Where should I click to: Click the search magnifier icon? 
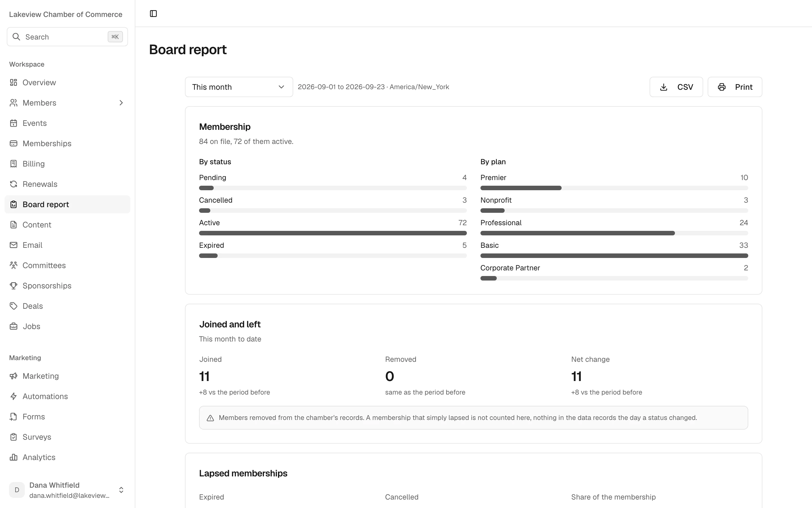click(16, 37)
